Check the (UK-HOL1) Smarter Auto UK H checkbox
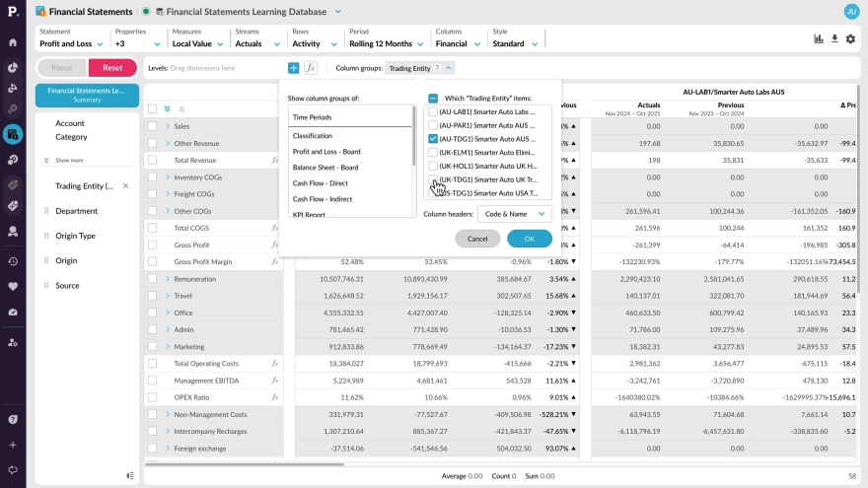 433,166
